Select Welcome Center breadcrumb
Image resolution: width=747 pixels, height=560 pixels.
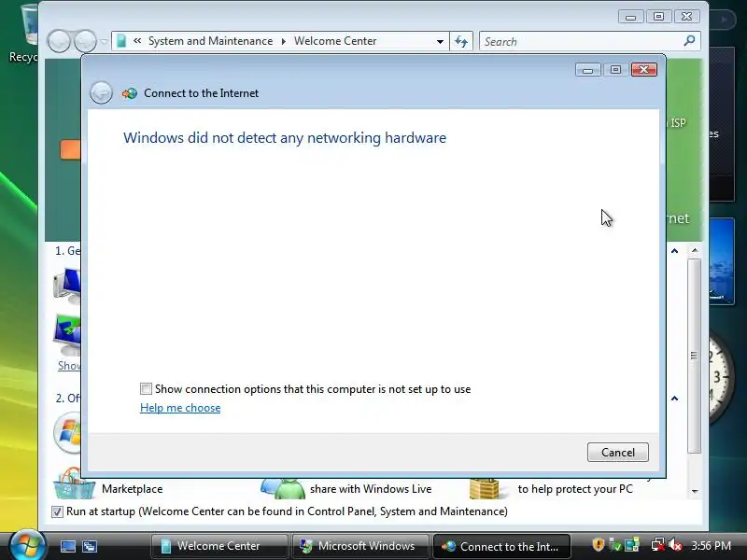click(x=335, y=41)
